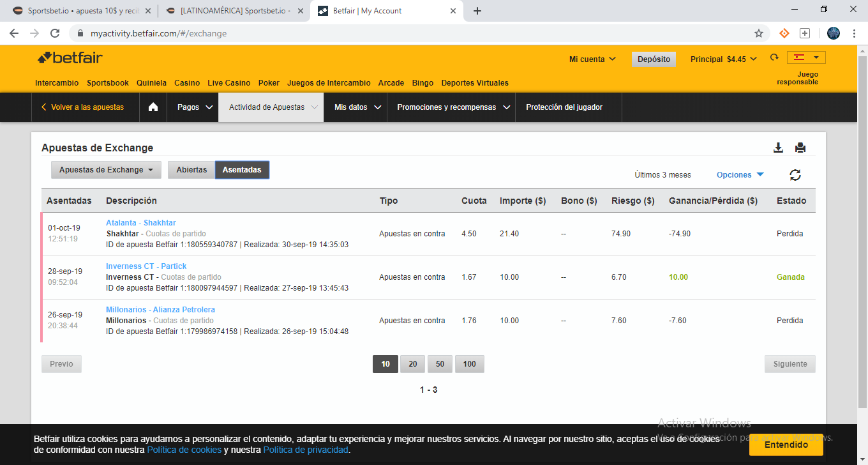View site info via padlock icon

pos(80,33)
